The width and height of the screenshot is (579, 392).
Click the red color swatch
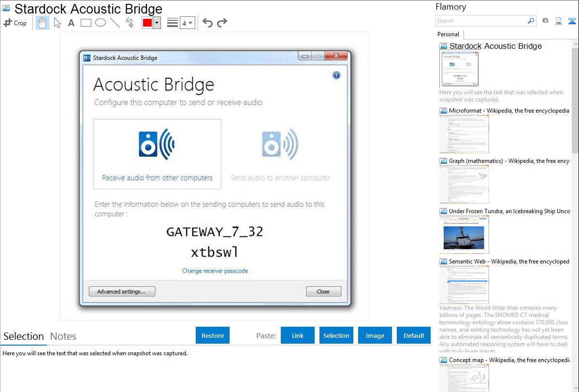coord(147,23)
